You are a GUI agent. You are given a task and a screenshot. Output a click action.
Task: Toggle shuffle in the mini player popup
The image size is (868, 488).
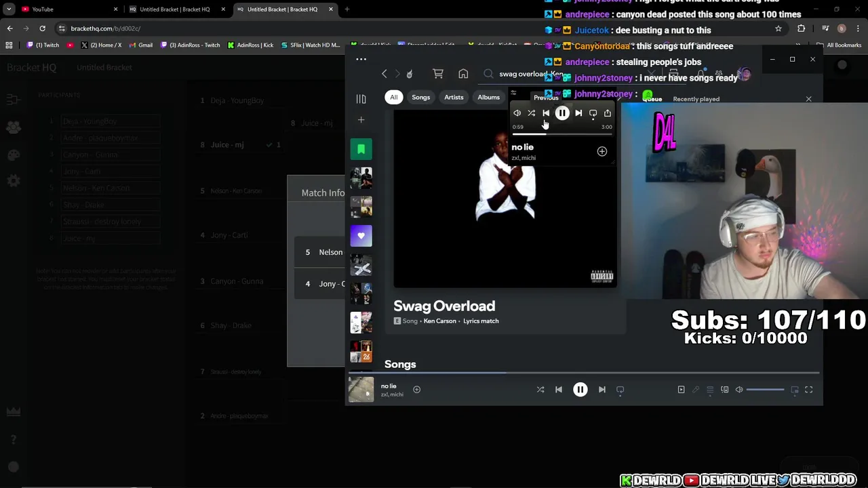pyautogui.click(x=532, y=113)
